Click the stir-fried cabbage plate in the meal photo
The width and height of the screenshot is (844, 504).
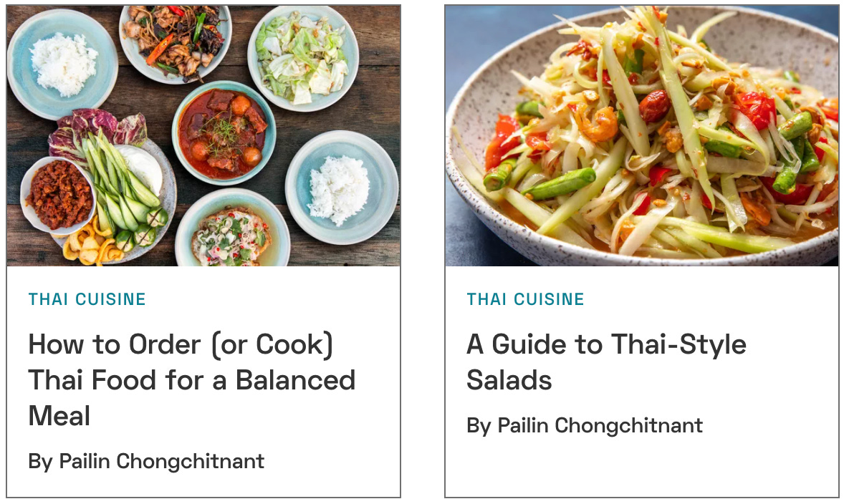(x=303, y=58)
